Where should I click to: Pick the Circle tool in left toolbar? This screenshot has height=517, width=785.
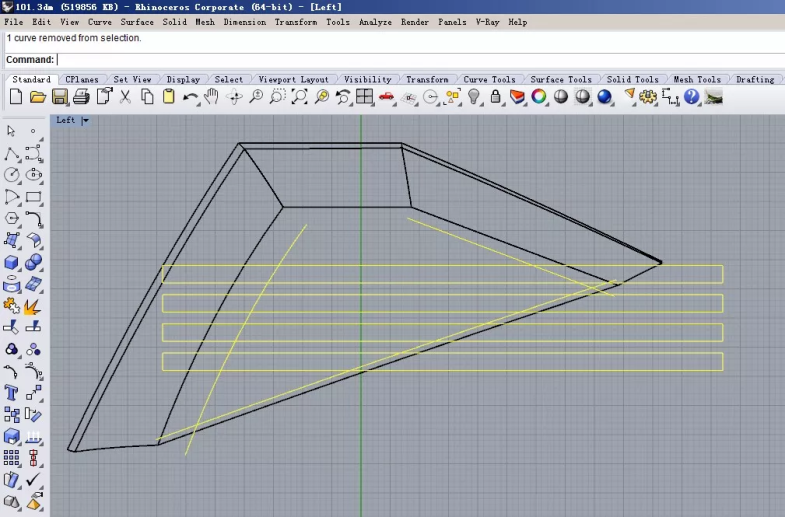pos(12,175)
